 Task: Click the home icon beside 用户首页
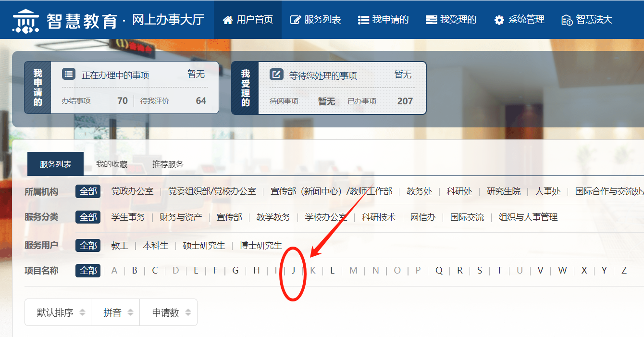pos(228,20)
